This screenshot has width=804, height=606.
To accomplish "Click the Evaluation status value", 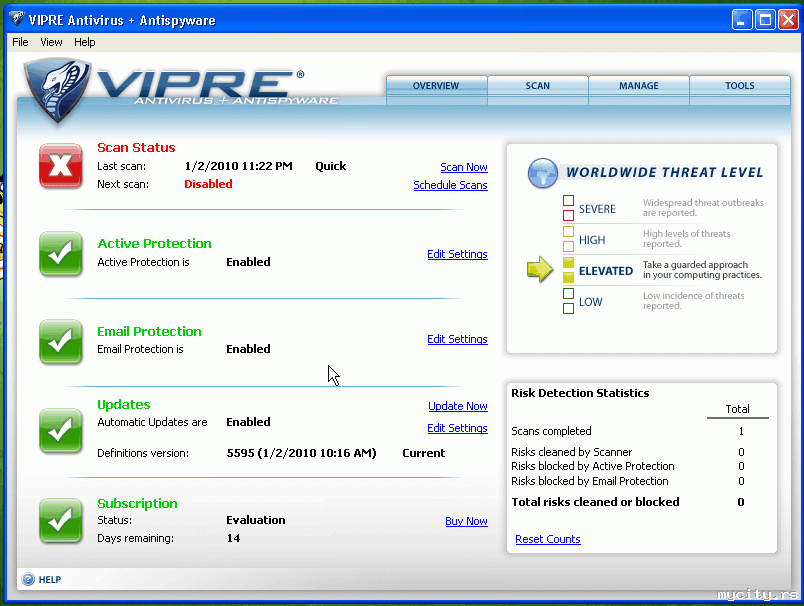I will (256, 520).
